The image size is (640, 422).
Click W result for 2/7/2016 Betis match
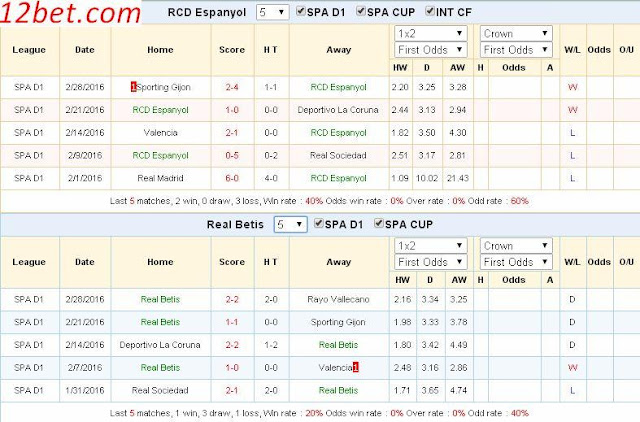[x=572, y=368]
